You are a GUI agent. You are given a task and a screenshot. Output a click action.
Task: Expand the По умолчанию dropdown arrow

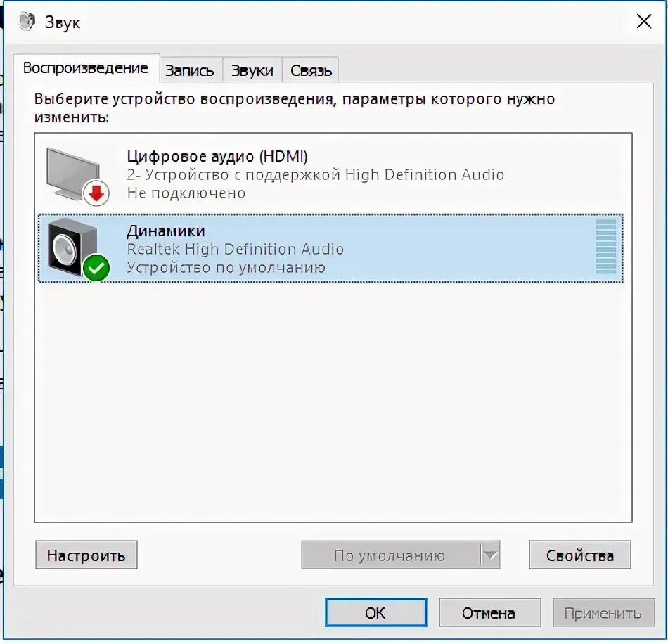[490, 555]
